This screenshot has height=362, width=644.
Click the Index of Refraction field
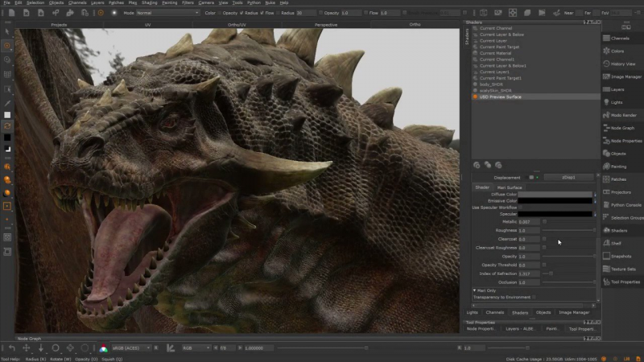[x=530, y=274]
